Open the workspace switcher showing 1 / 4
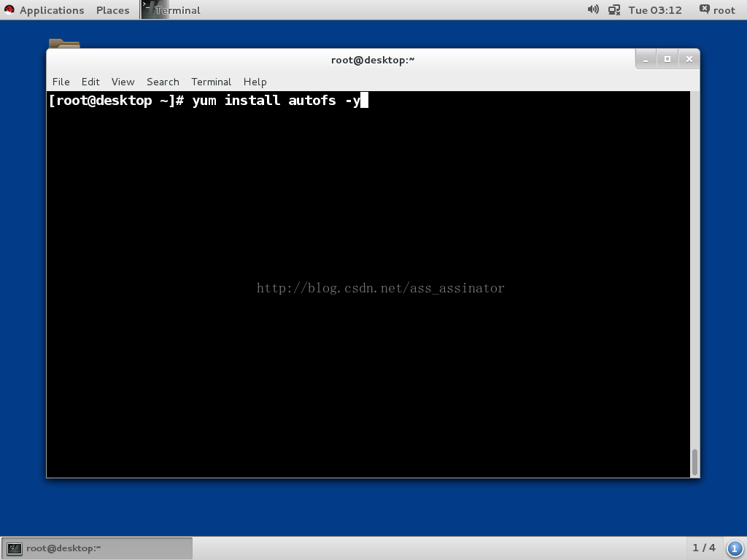747x560 pixels. pyautogui.click(x=704, y=548)
